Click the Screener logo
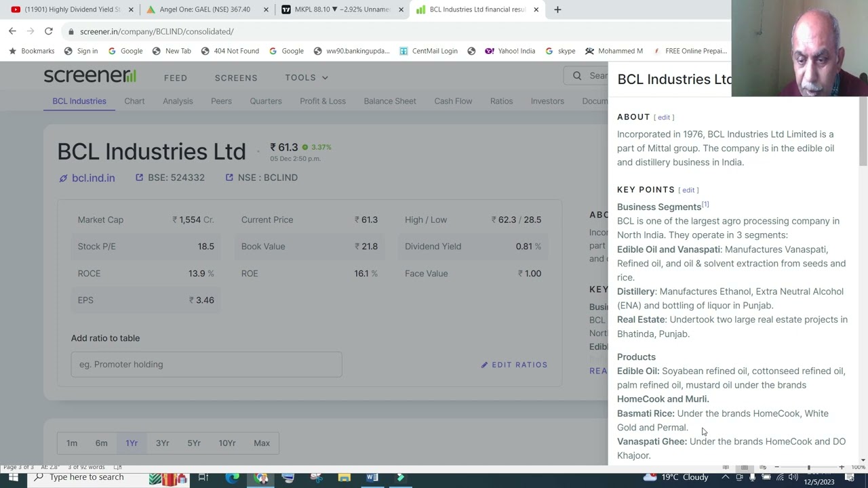 coord(90,76)
